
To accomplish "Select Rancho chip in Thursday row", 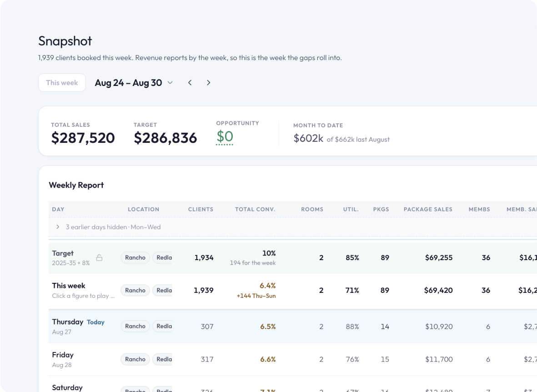I will (136, 326).
